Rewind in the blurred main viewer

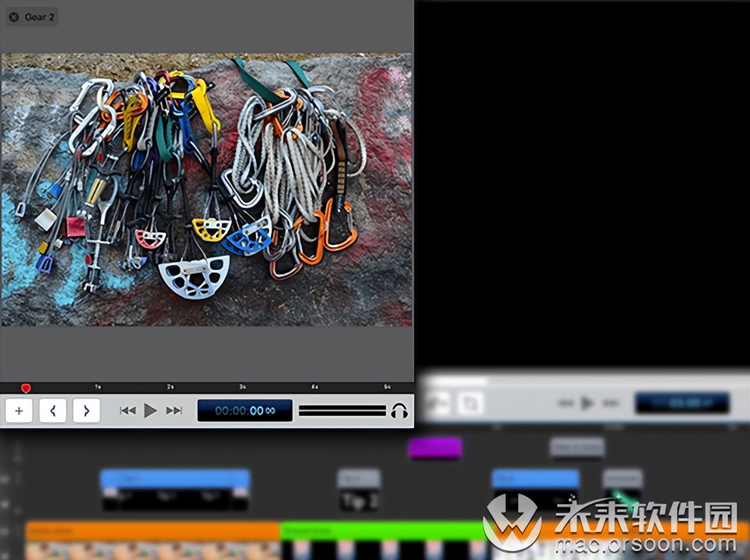click(565, 403)
